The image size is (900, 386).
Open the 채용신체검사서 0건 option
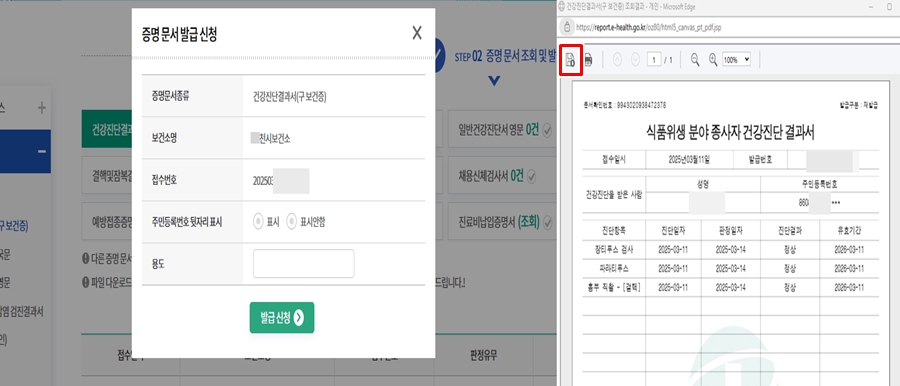502,176
